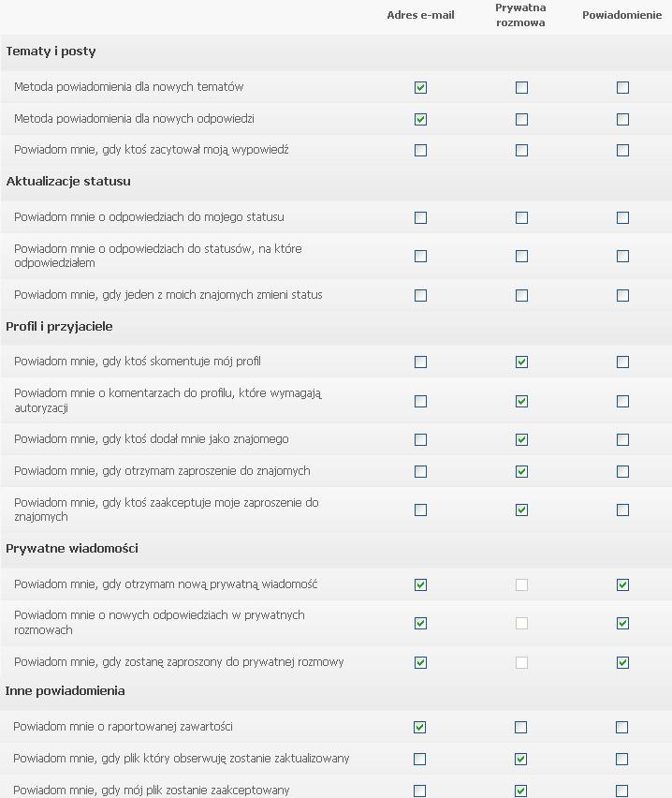Uncheck private message for watched file updated

click(521, 759)
